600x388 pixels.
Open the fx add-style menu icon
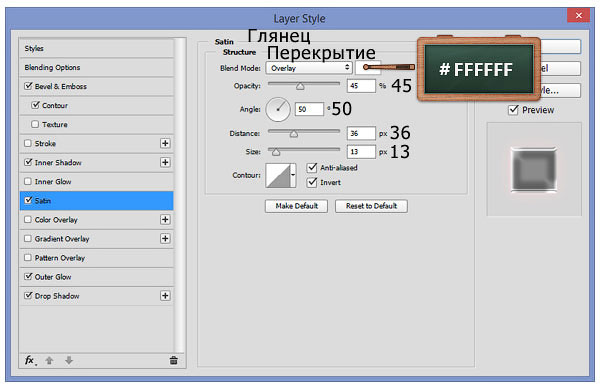pyautogui.click(x=30, y=360)
